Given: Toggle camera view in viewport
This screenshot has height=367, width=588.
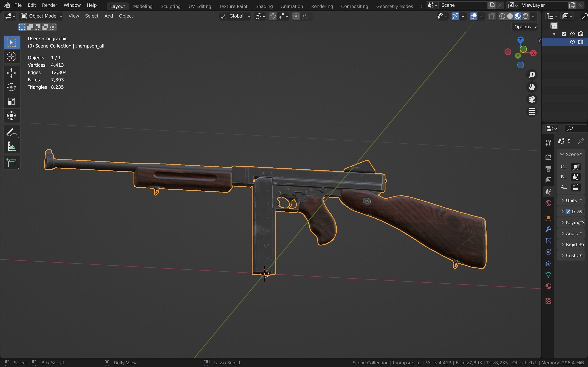Looking at the screenshot, I should [532, 99].
